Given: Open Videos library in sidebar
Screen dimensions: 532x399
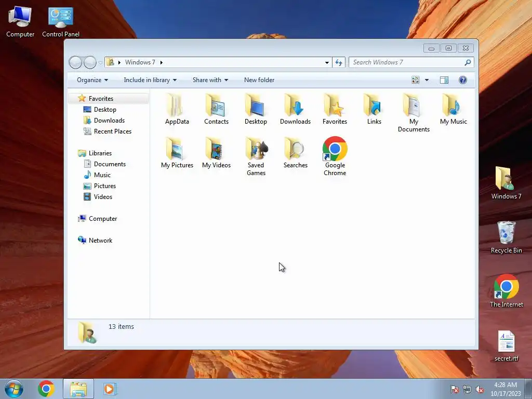Looking at the screenshot, I should pyautogui.click(x=103, y=197).
